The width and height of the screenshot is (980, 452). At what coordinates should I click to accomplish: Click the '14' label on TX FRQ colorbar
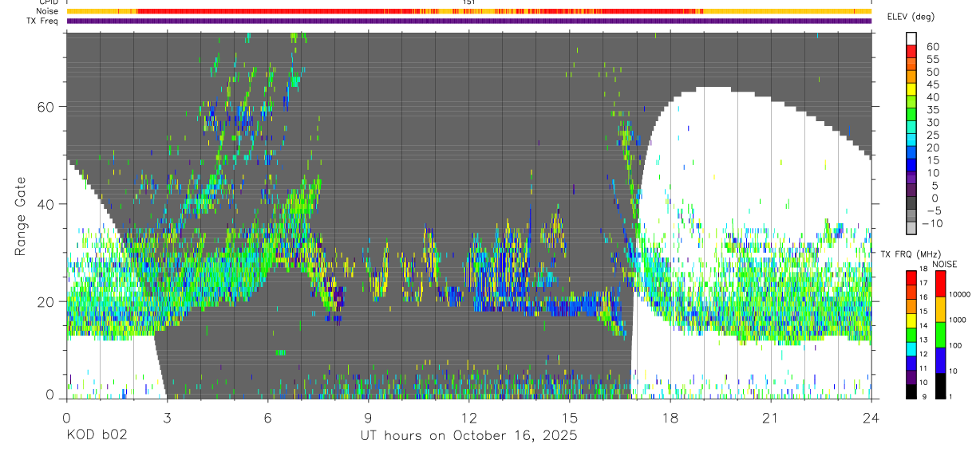tap(923, 325)
